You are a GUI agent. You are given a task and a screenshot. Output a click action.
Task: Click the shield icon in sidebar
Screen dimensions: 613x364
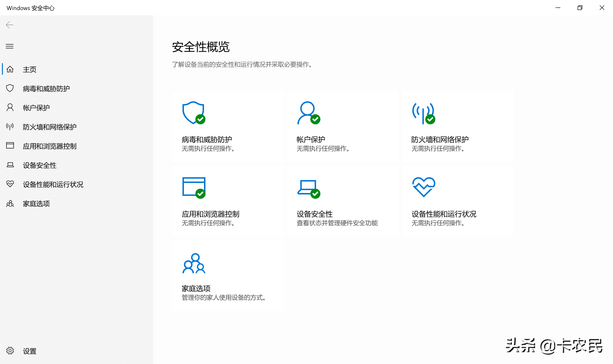pos(10,88)
